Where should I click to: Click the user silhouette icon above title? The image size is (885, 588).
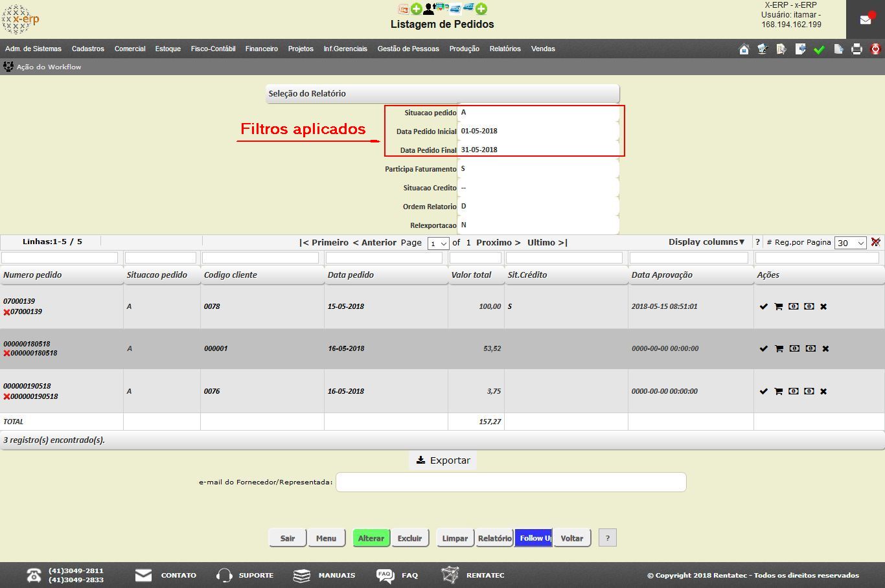(428, 9)
